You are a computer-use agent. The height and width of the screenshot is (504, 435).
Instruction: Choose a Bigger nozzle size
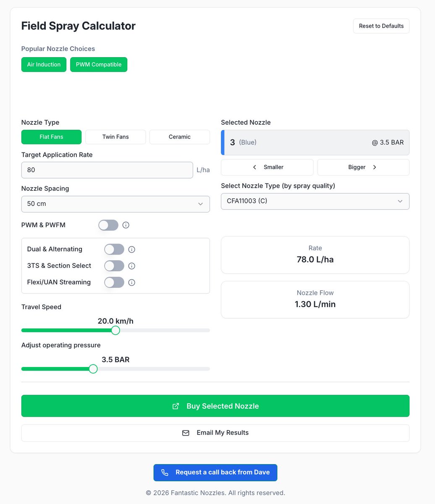(363, 167)
